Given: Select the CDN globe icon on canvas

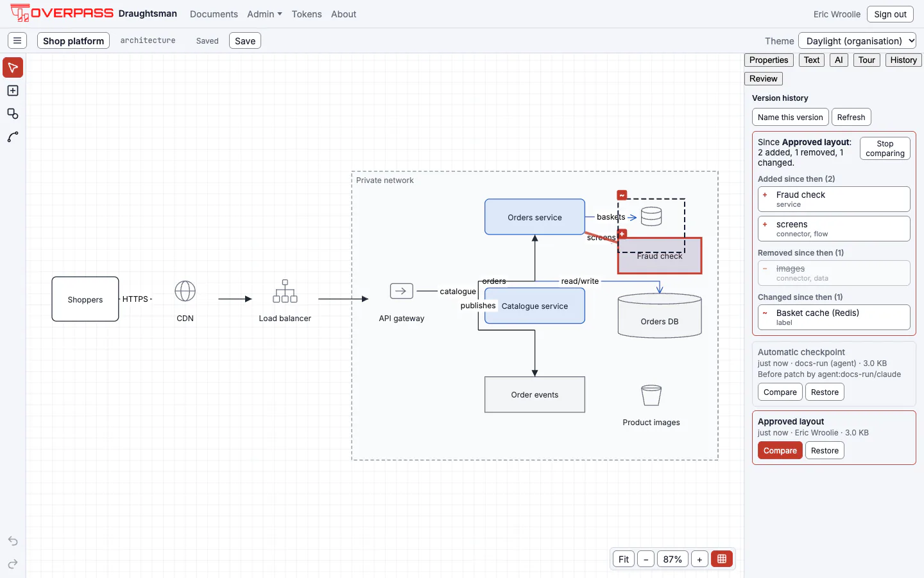Looking at the screenshot, I should [185, 291].
